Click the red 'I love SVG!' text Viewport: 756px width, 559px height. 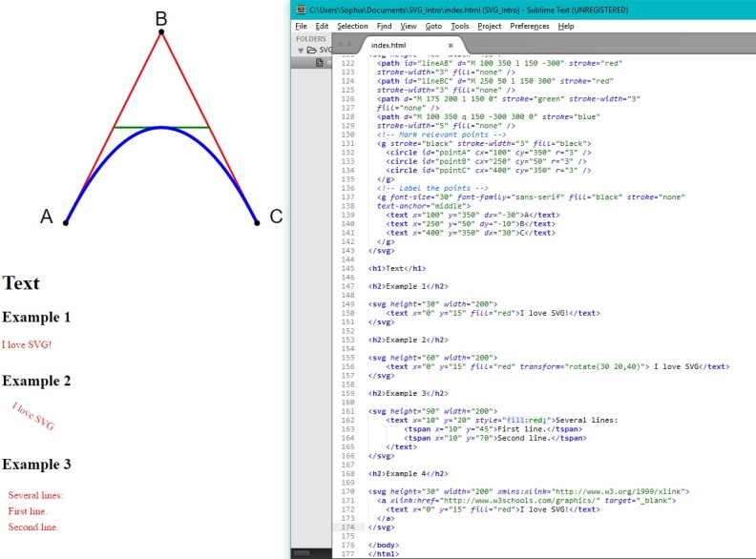coord(27,344)
